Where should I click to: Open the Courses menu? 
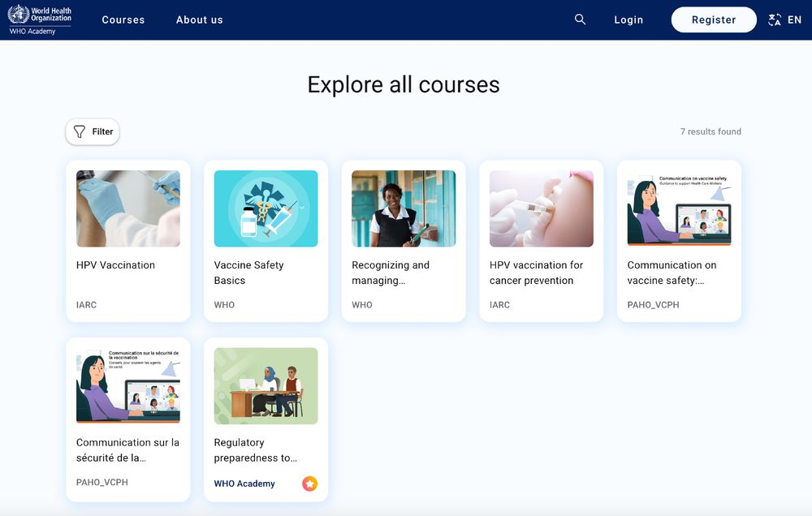point(123,19)
